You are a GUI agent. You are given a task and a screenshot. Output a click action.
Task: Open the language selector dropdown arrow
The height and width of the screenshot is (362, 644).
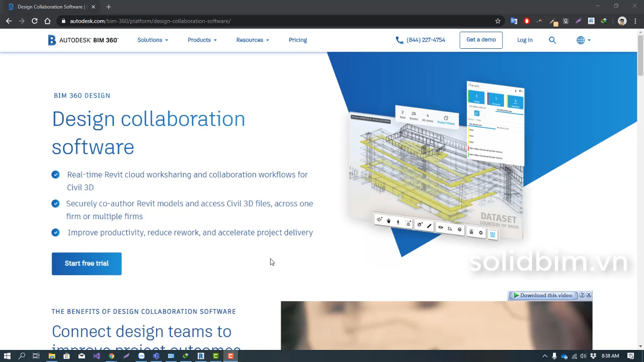pos(589,40)
